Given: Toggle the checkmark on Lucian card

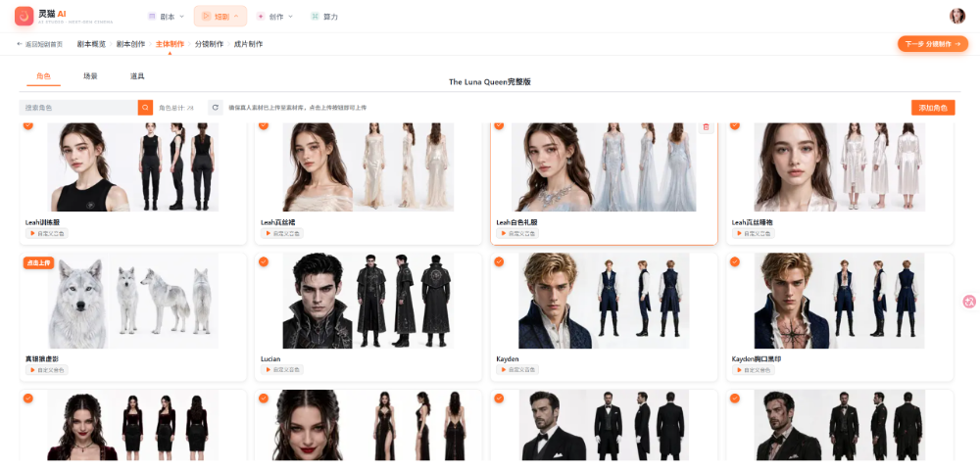Looking at the screenshot, I should [x=263, y=261].
